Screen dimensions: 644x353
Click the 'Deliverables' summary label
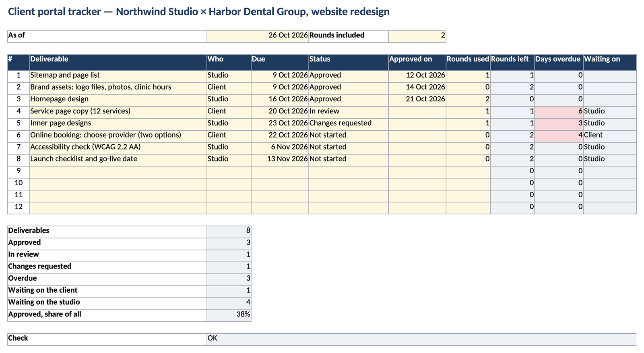pyautogui.click(x=107, y=232)
